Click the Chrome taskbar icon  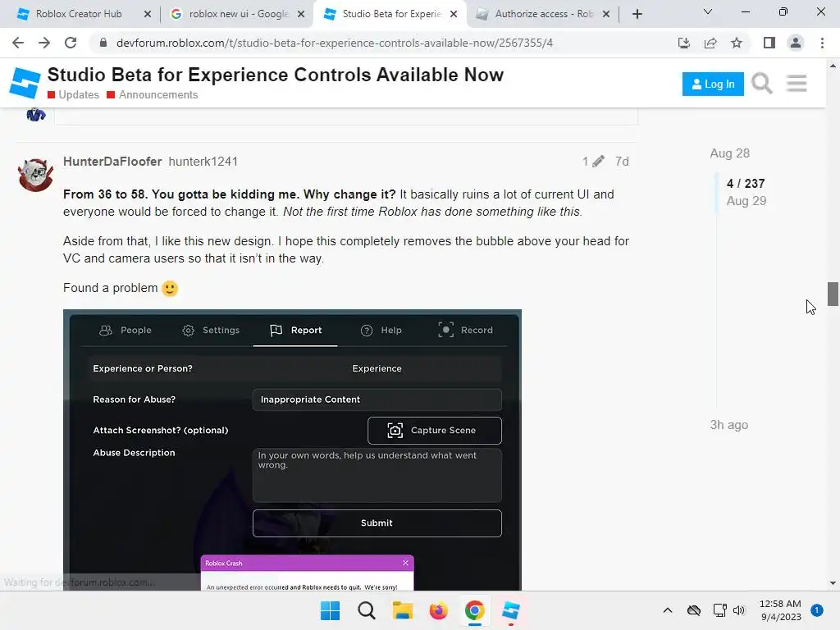coord(475,610)
